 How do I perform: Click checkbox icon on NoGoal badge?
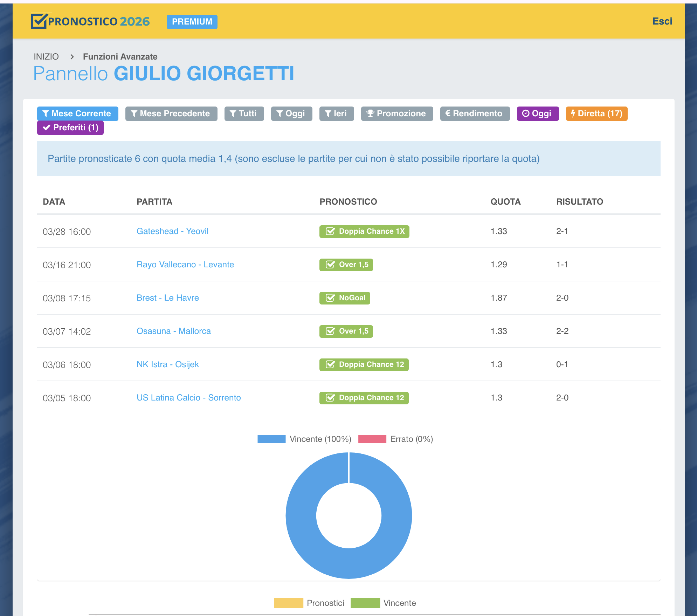[330, 298]
